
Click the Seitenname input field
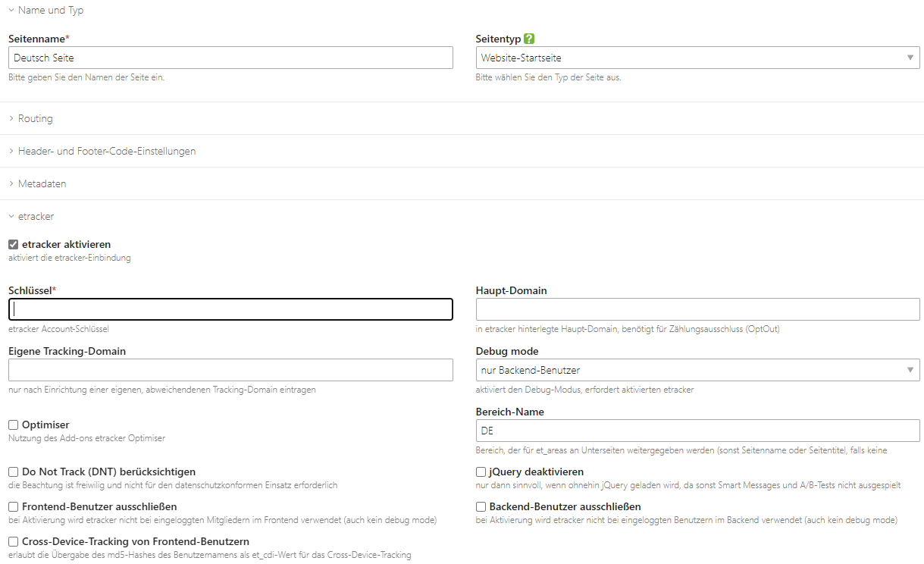click(x=230, y=58)
